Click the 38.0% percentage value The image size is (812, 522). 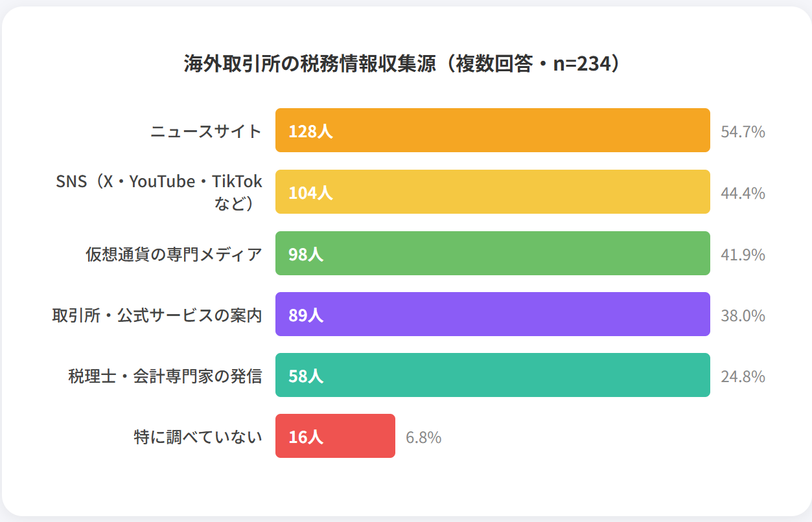click(x=743, y=315)
